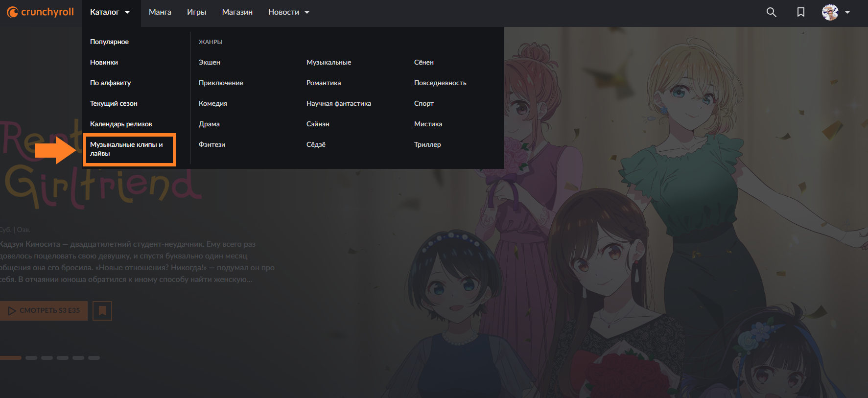This screenshot has width=868, height=398.
Task: Choose Новинки from catalog menu
Action: [x=104, y=62]
